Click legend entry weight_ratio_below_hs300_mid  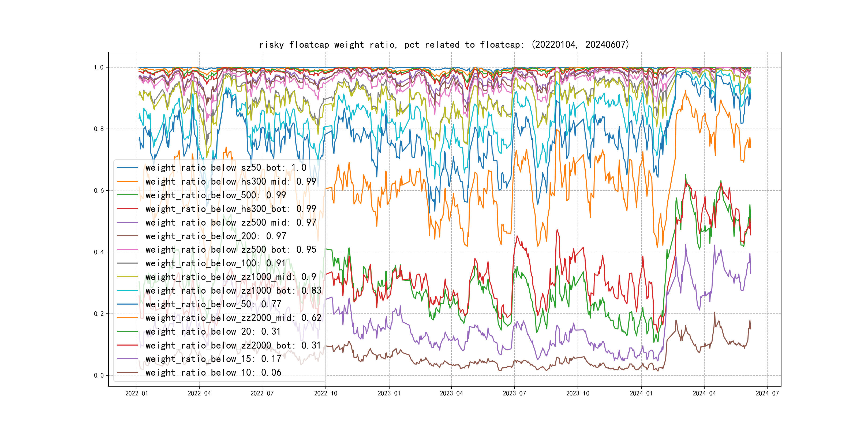(230, 182)
